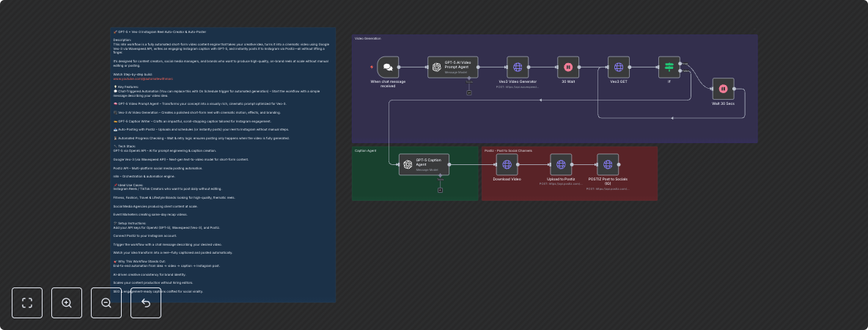Select the GPT-5 Caption Agent node
Viewport: 868px width, 330px height.
pos(424,164)
